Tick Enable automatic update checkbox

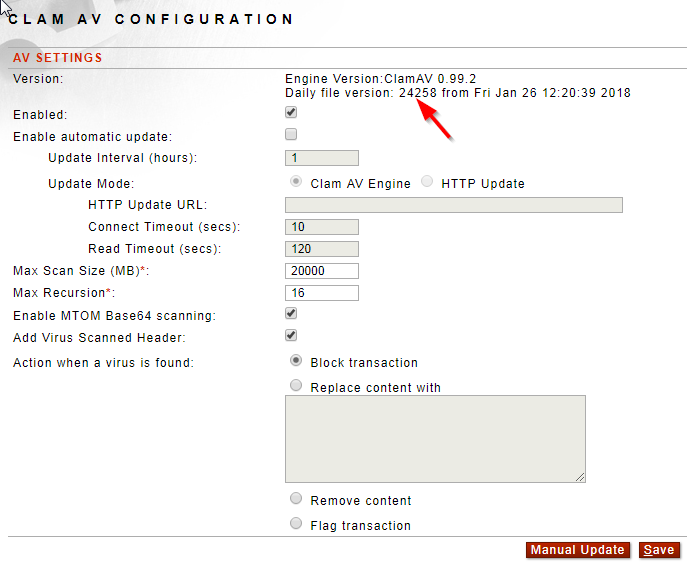coord(291,134)
